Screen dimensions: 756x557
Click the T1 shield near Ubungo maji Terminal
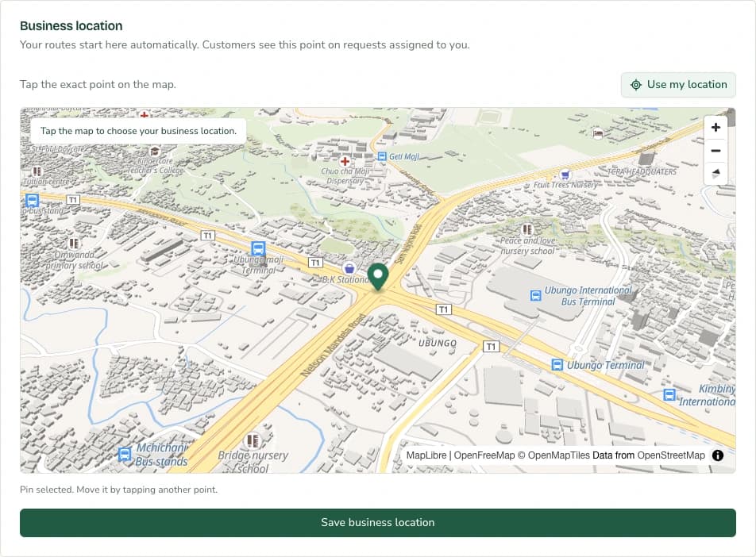[x=314, y=263]
